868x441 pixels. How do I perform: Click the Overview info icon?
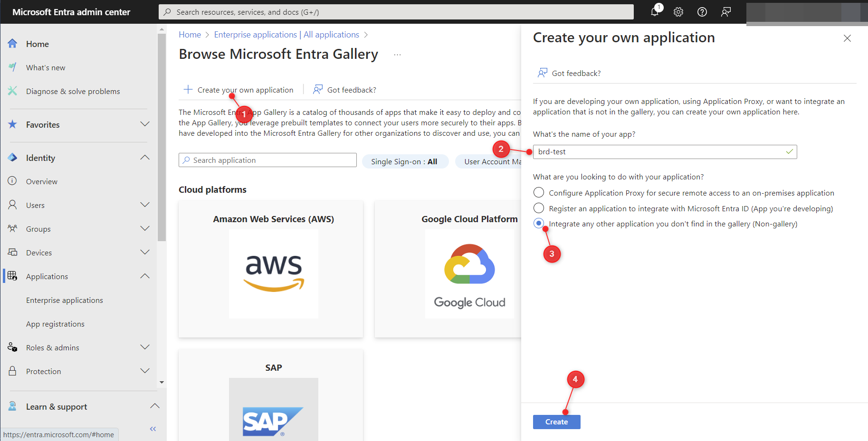click(x=12, y=181)
